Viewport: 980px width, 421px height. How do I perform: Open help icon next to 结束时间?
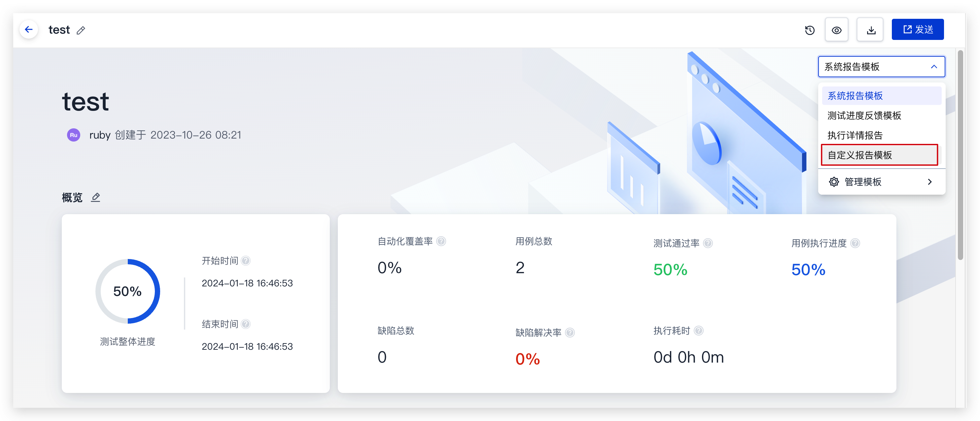click(x=246, y=324)
